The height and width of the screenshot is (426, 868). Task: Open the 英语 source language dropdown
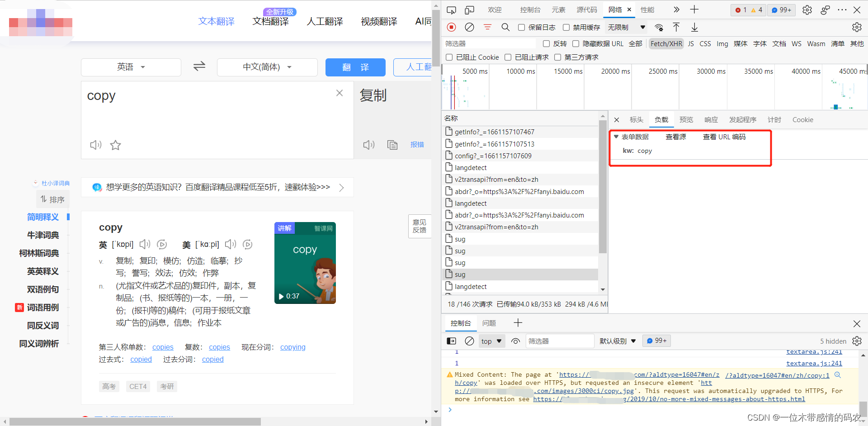[x=131, y=67]
